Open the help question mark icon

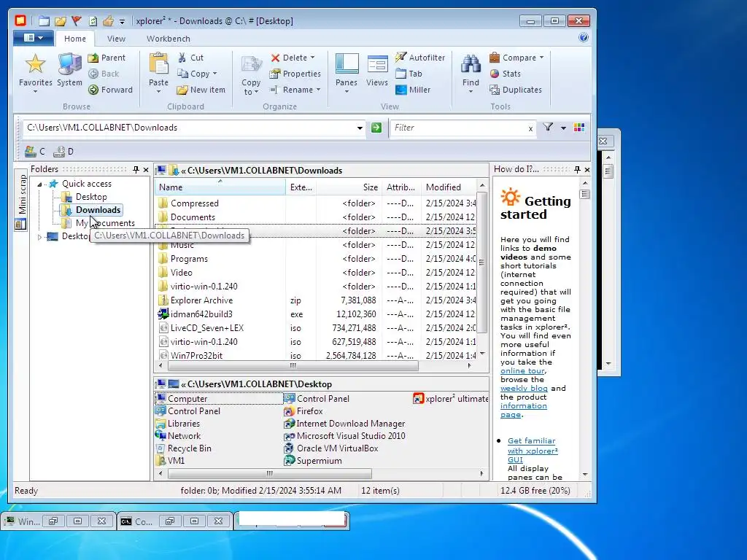584,38
